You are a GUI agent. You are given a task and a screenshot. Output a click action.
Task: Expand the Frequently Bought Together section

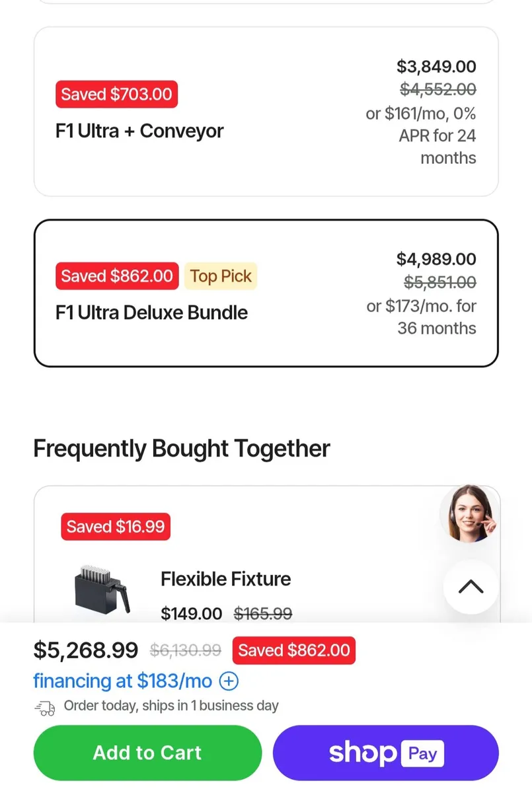click(181, 448)
